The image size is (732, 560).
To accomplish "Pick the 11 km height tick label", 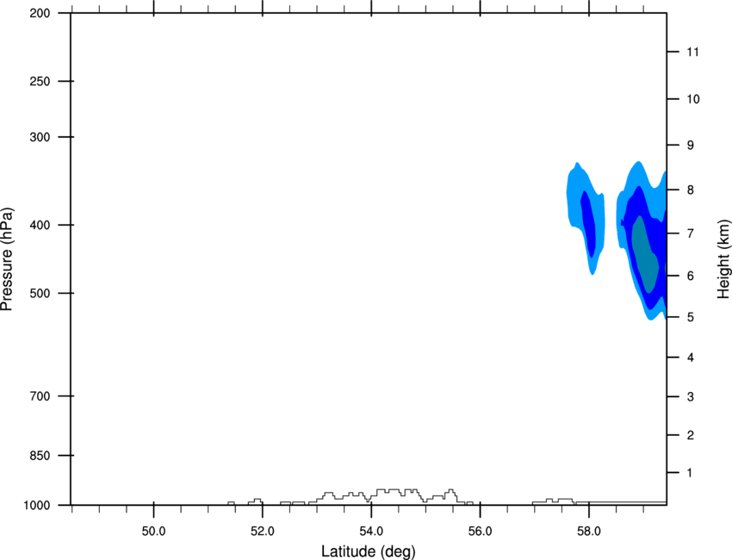I will 692,52.
